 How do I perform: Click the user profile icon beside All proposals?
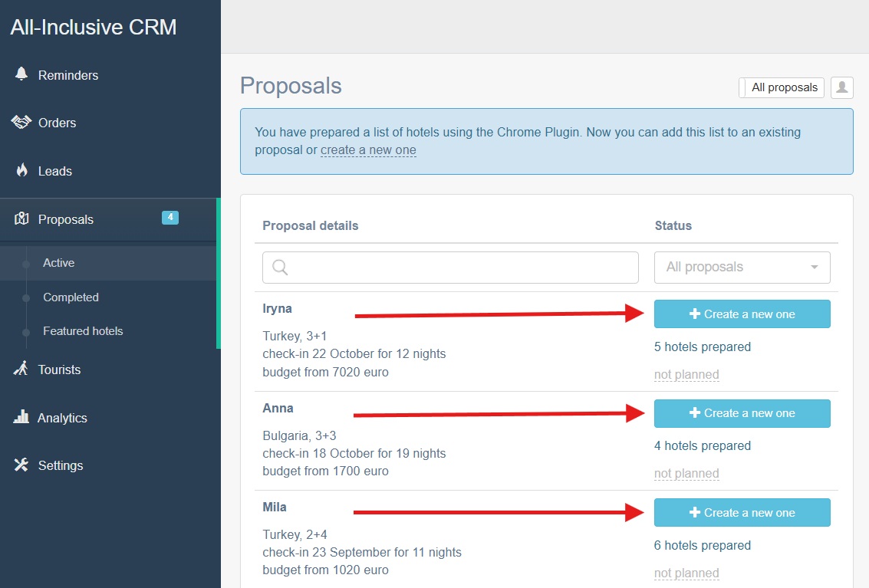coord(842,87)
